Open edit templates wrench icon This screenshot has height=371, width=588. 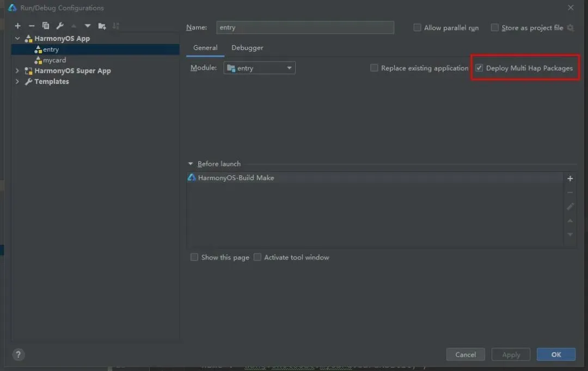click(60, 26)
